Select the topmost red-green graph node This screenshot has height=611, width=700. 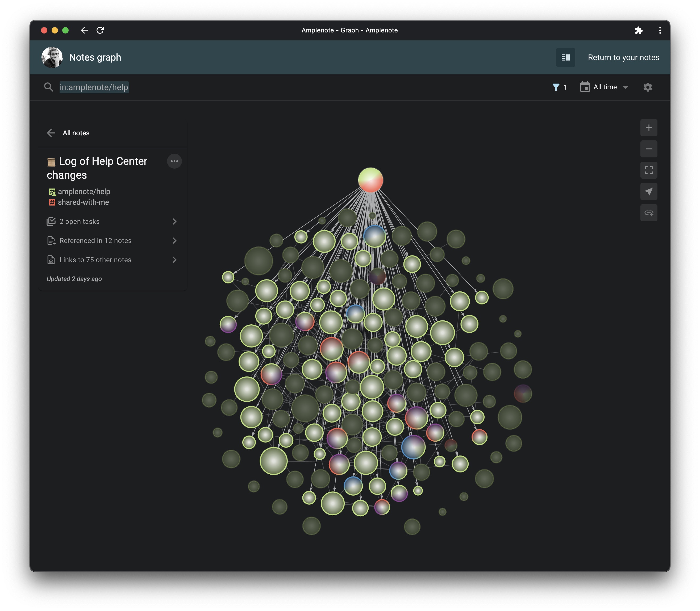(371, 180)
